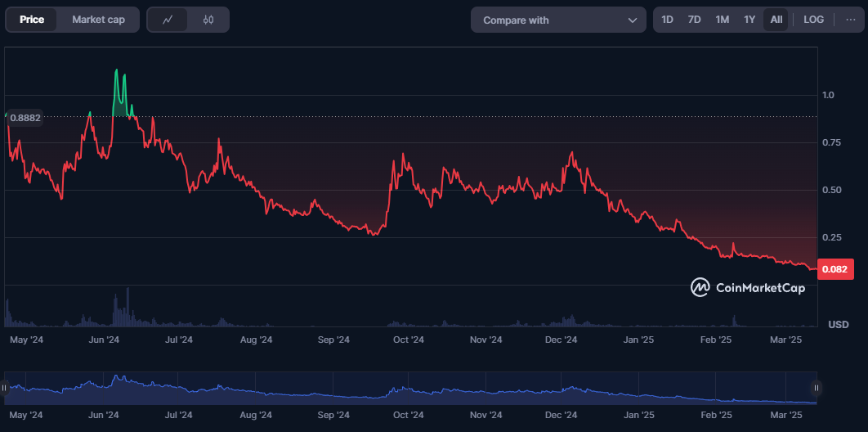Select the 1D time range
Screen dimensions: 868x432
coord(667,20)
